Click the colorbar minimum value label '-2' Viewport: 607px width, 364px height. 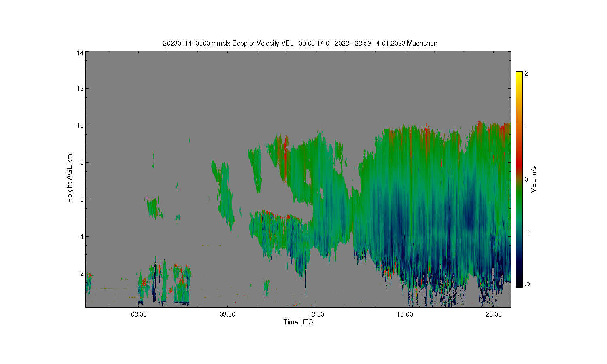[527, 285]
